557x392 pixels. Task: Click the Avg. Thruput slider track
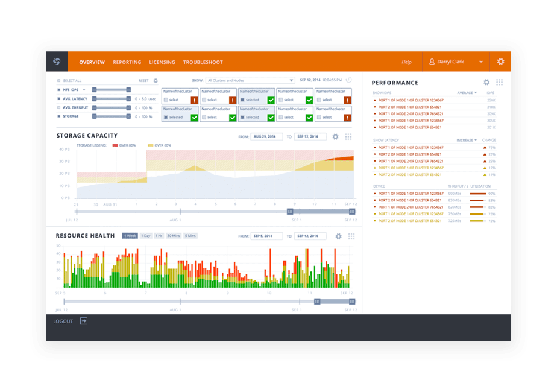pyautogui.click(x=112, y=107)
